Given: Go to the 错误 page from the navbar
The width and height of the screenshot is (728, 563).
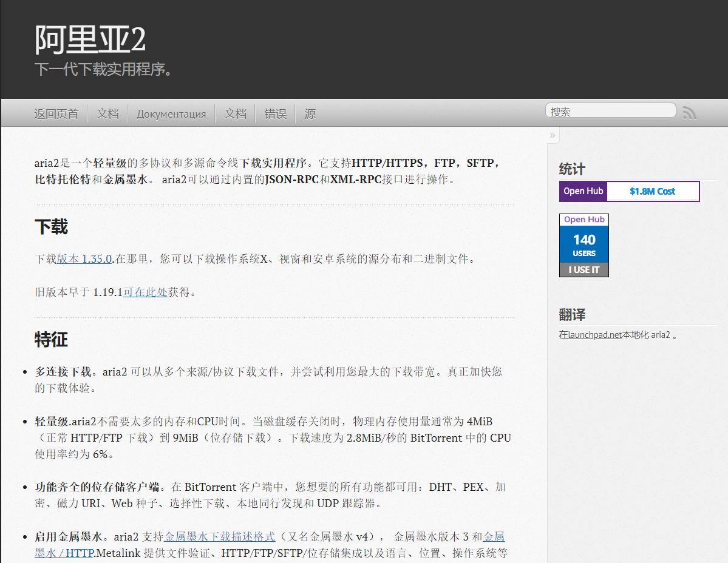Looking at the screenshot, I should click(274, 113).
